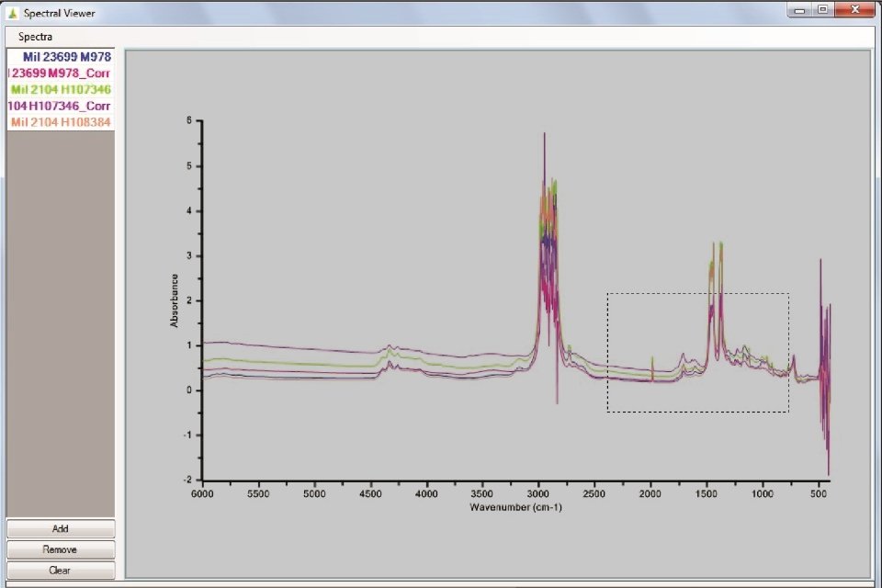Click the tallest peak near 2950 wavenumber
Viewport: 882px width, 588px height.
(x=545, y=135)
